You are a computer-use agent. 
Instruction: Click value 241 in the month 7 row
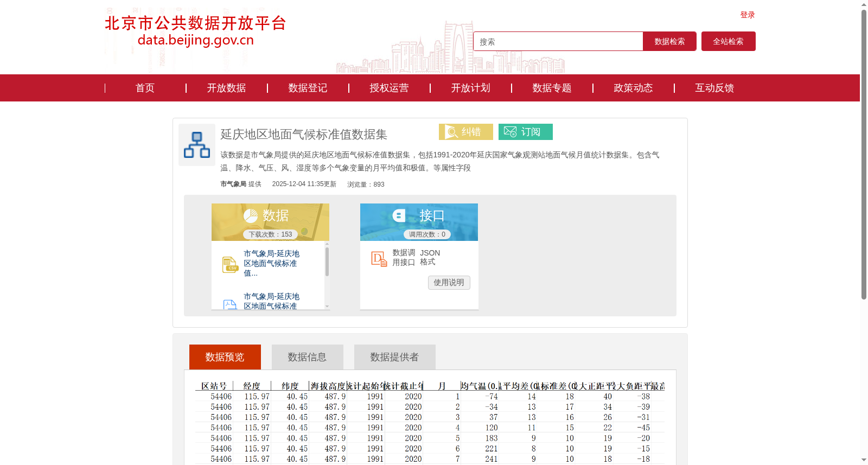pos(491,459)
